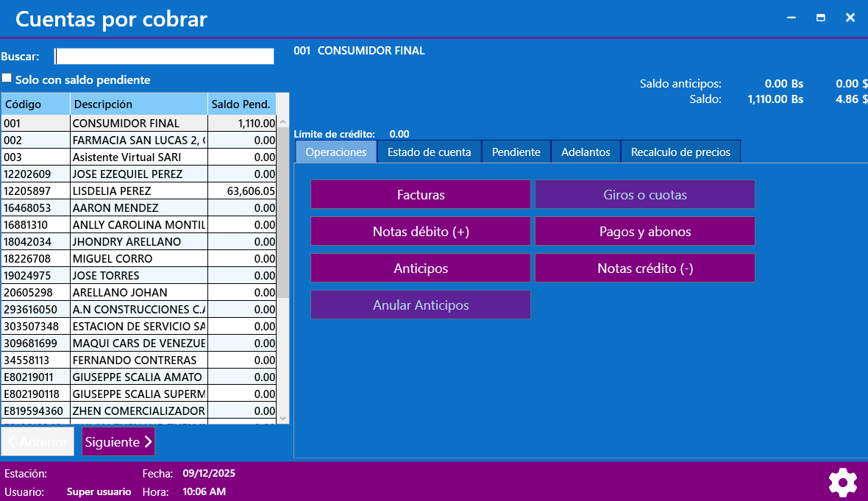Go to Recalculo de precios tab

tap(680, 152)
